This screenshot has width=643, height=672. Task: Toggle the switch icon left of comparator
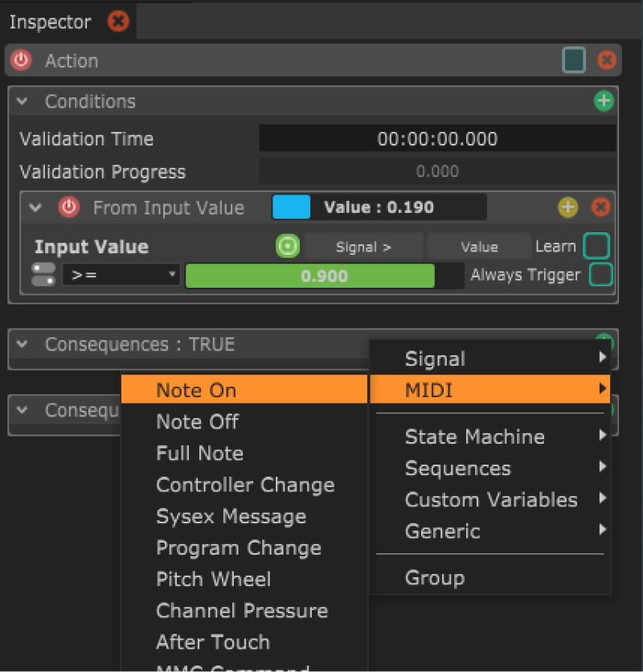click(x=43, y=275)
